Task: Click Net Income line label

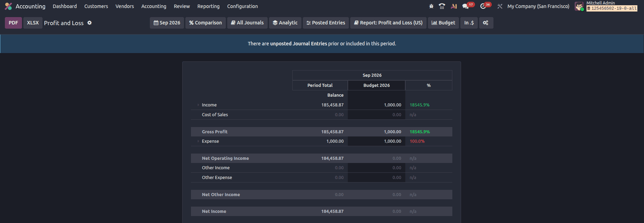Action: click(214, 211)
